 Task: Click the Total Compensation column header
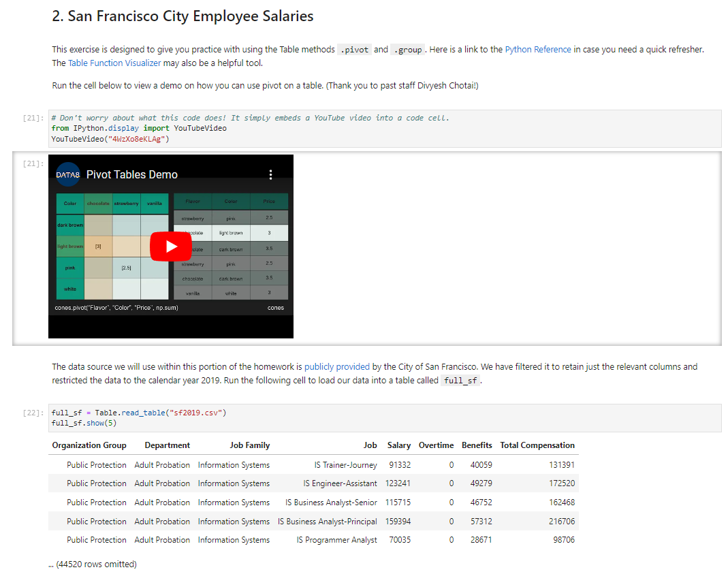pos(537,445)
